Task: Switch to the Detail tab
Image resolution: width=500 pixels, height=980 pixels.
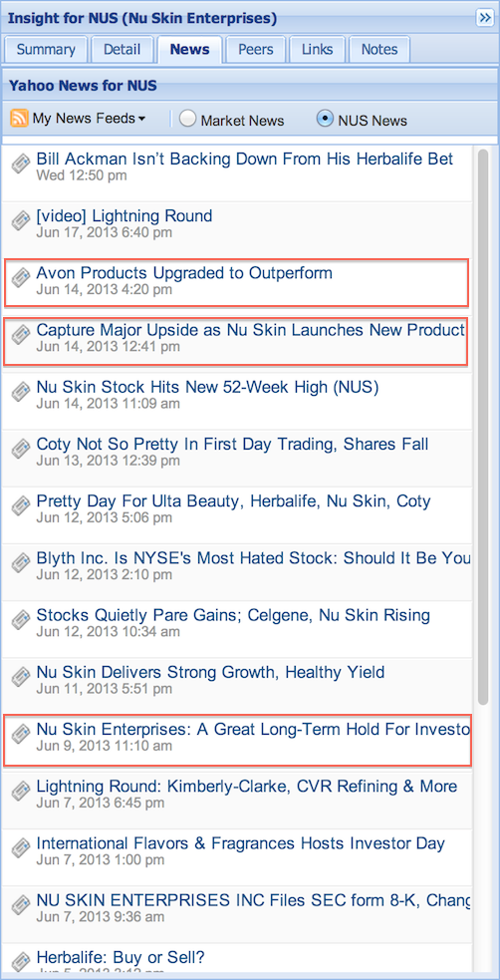Action: [122, 50]
